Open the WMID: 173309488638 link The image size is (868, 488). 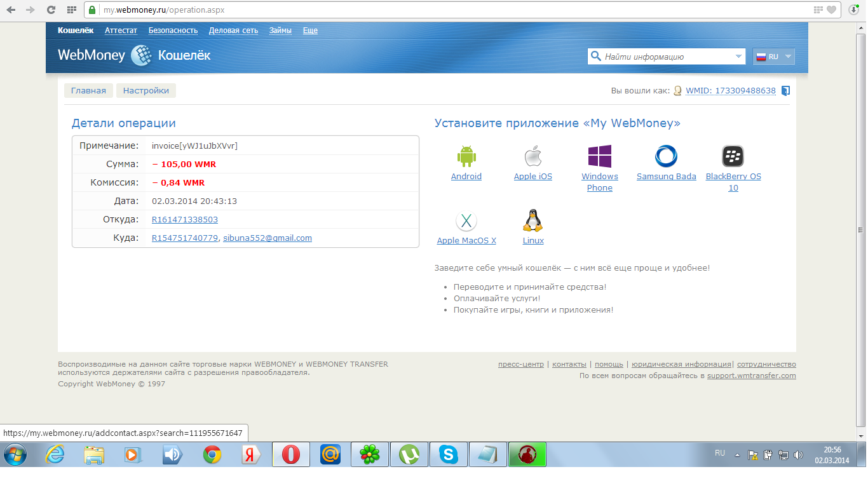(x=731, y=91)
